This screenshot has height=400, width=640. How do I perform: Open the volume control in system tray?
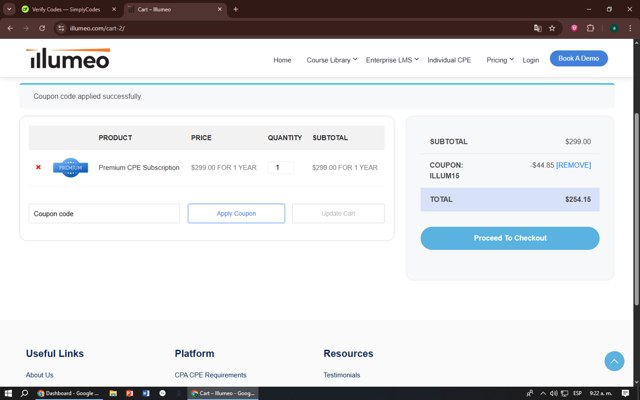[553, 393]
